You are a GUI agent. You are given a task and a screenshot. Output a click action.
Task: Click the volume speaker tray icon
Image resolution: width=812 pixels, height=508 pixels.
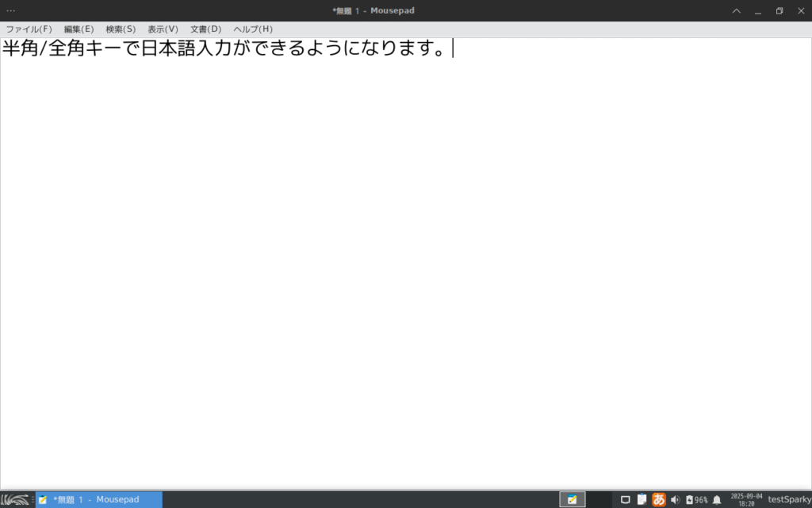[x=675, y=499]
